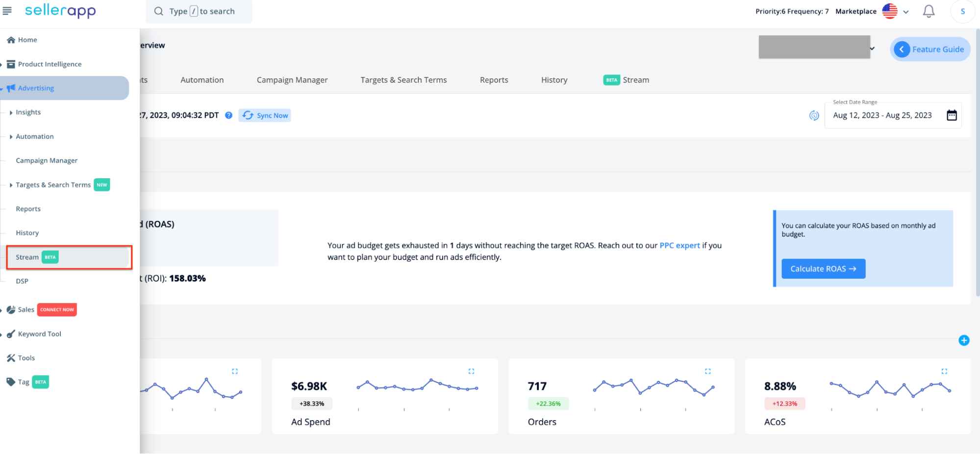Expand the Orders card fullscreen icon
The height and width of the screenshot is (454, 980).
point(707,371)
